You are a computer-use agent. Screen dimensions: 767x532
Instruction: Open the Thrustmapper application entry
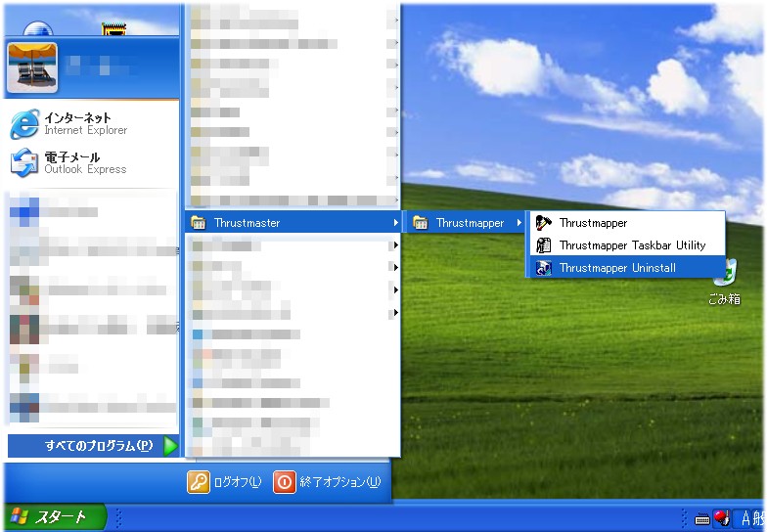(627, 223)
